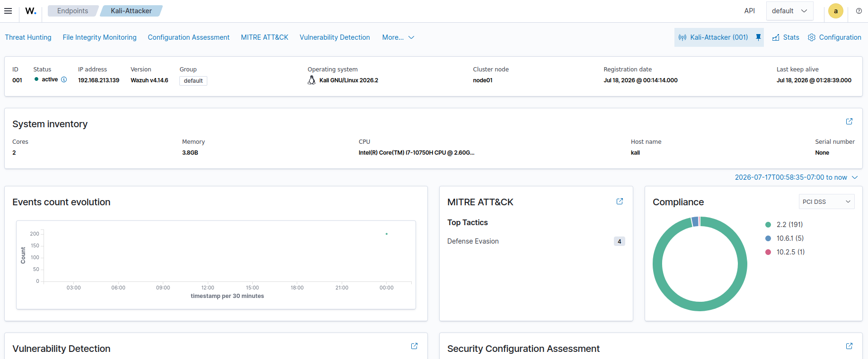Open MITRE ATT&CK panel expand icon
Screen dimensions: 868x359
point(620,201)
